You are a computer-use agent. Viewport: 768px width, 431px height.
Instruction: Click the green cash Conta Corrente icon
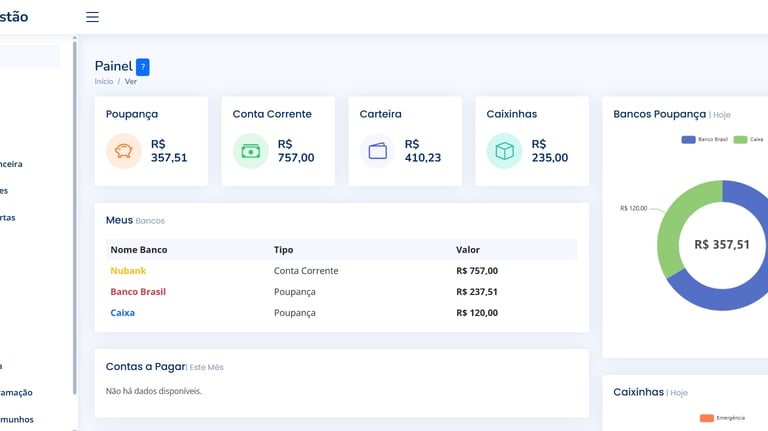[251, 151]
